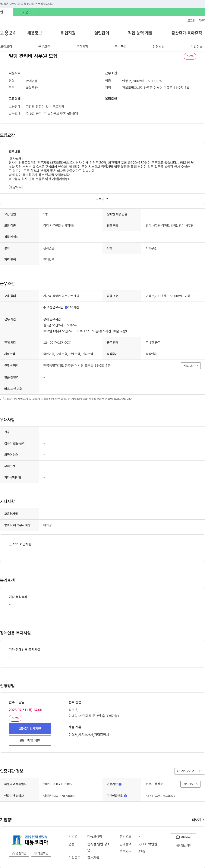Click registration time 2025.07.03 10:18:55
Viewport: 205px width, 868px height.
pos(58,784)
